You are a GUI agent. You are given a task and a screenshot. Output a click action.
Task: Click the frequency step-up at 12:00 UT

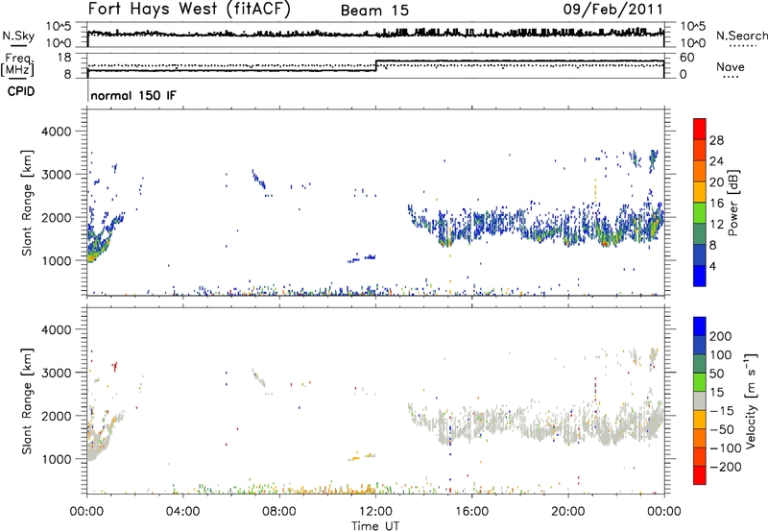click(376, 65)
